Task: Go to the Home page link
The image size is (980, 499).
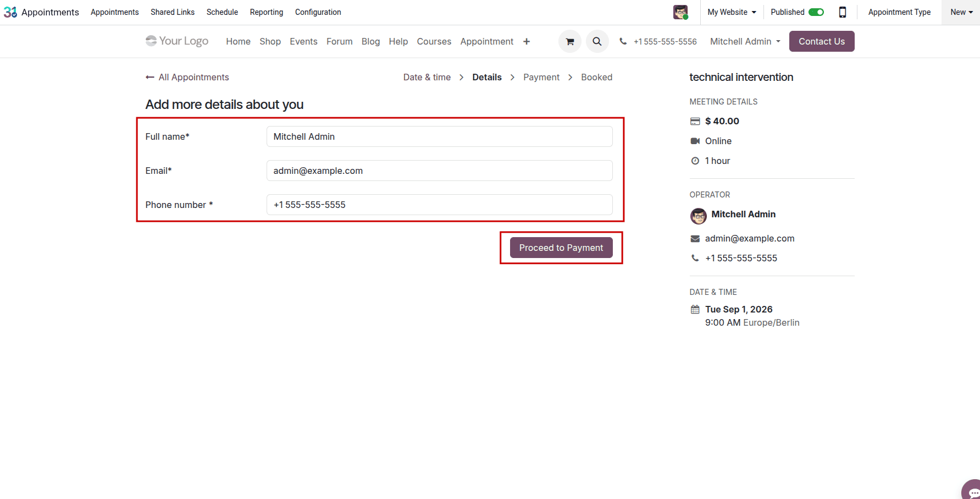Action: click(x=238, y=41)
